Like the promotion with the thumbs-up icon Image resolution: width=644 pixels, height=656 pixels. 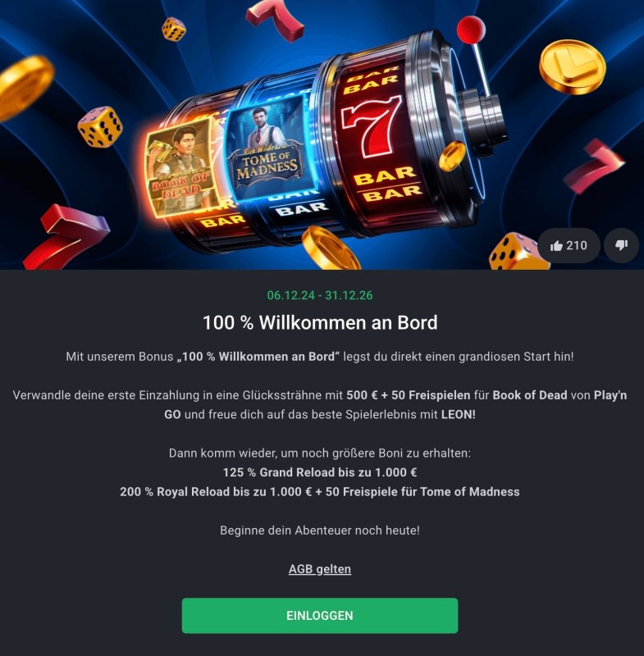pos(569,245)
